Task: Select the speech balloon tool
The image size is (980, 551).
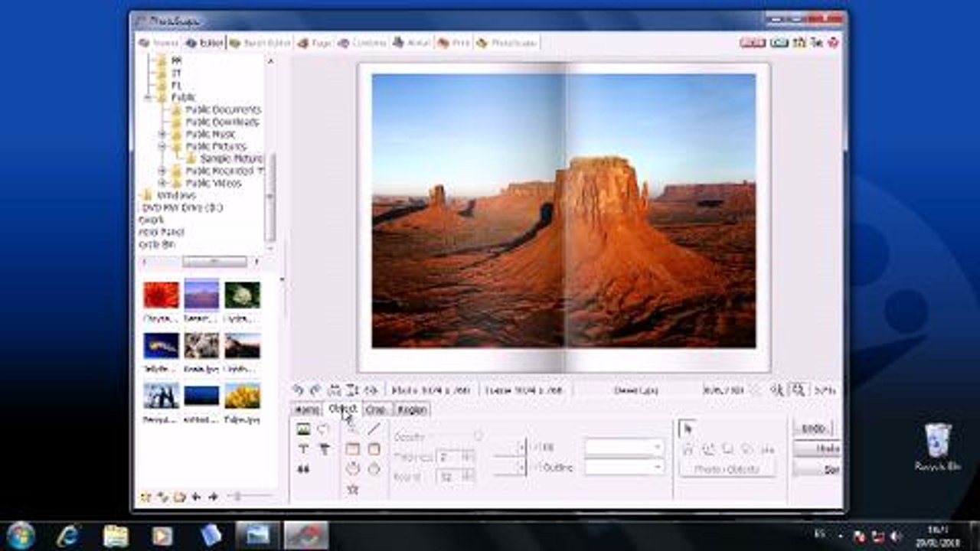Action: (324, 429)
